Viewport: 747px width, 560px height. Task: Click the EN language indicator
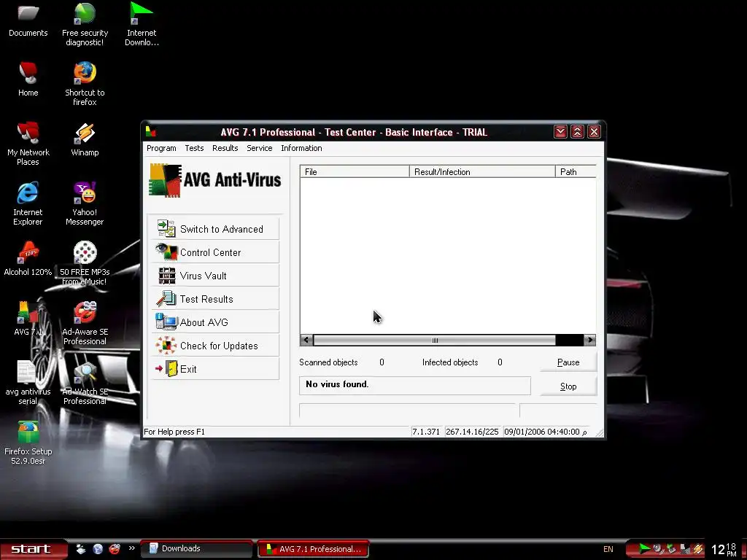point(608,549)
